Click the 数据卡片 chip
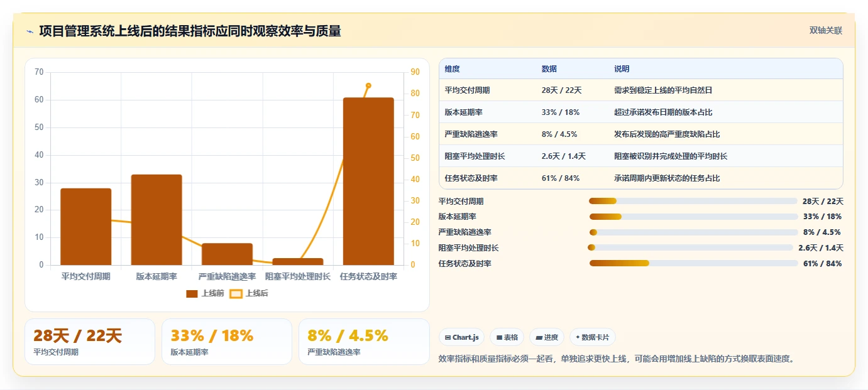Screen dimensions: 868x390 point(593,337)
